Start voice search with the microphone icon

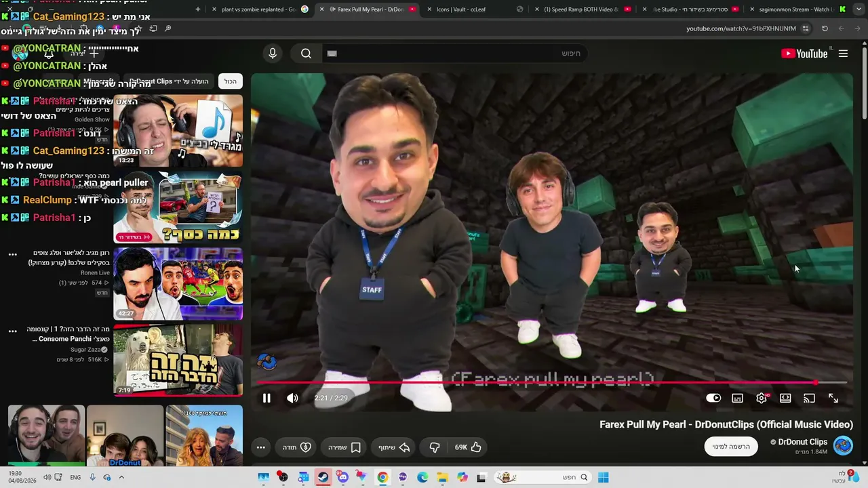pos(273,54)
